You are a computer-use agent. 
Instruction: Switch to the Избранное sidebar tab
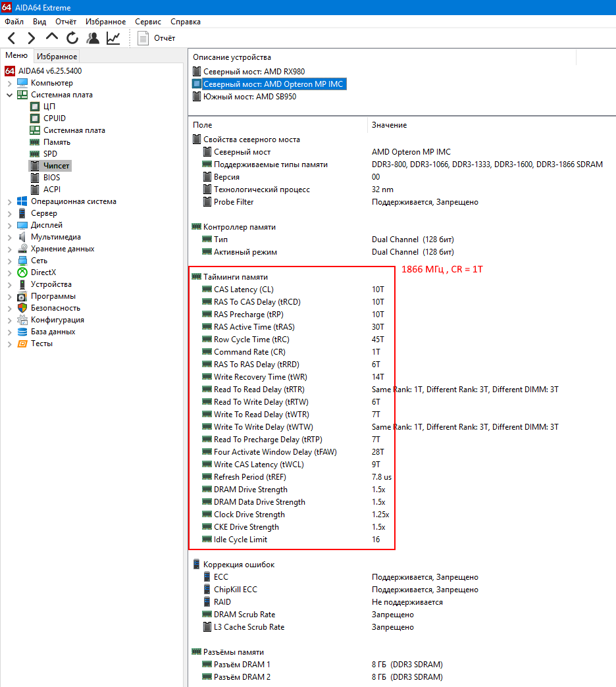[x=57, y=56]
